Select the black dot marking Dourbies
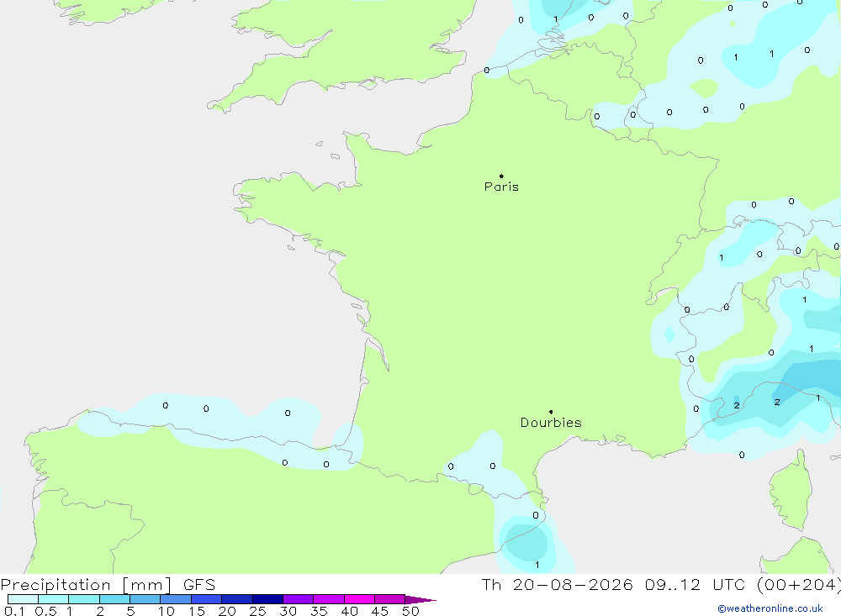The height and width of the screenshot is (616, 841). (x=551, y=412)
